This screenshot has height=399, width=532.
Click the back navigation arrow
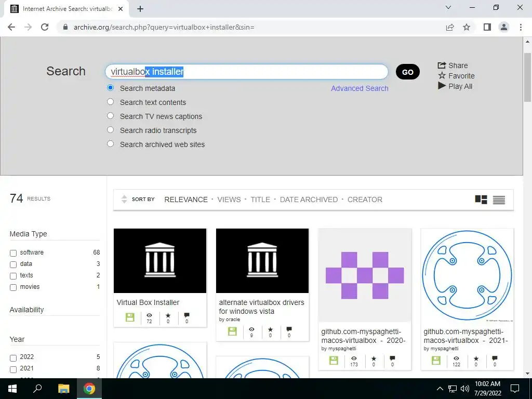tap(11, 27)
